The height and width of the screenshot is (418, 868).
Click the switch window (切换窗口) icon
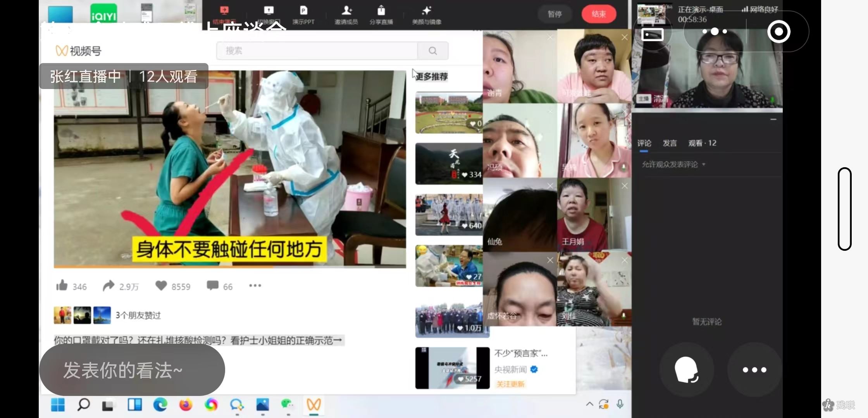pyautogui.click(x=269, y=11)
